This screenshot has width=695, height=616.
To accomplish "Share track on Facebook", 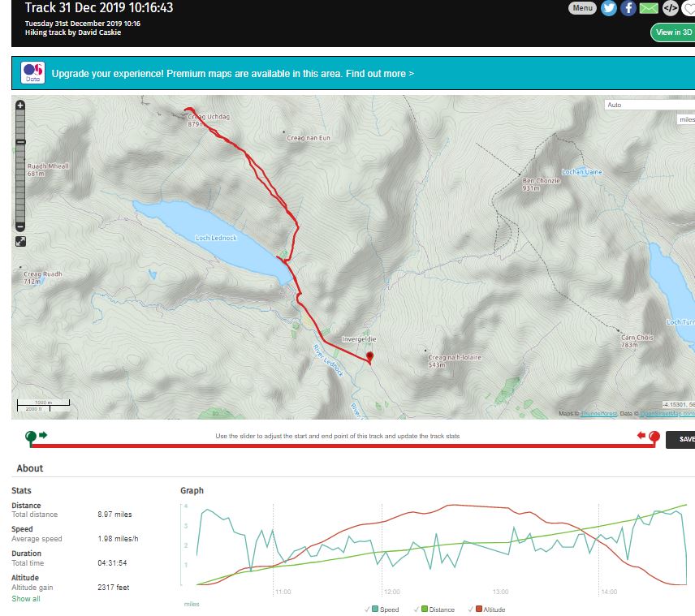I will point(628,8).
